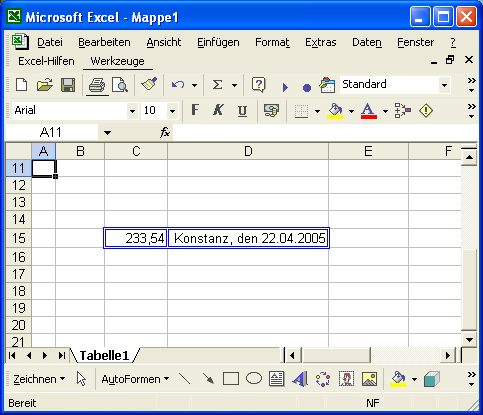Select the Format Painter brush icon

point(149,84)
